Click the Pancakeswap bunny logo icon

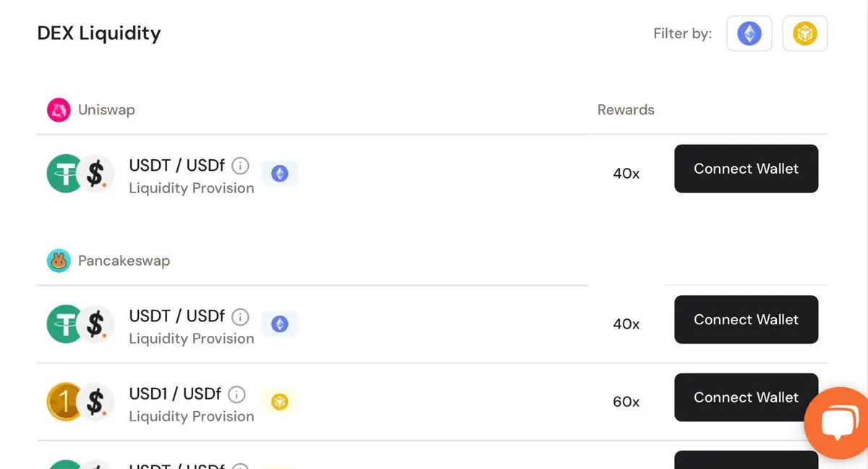point(59,261)
